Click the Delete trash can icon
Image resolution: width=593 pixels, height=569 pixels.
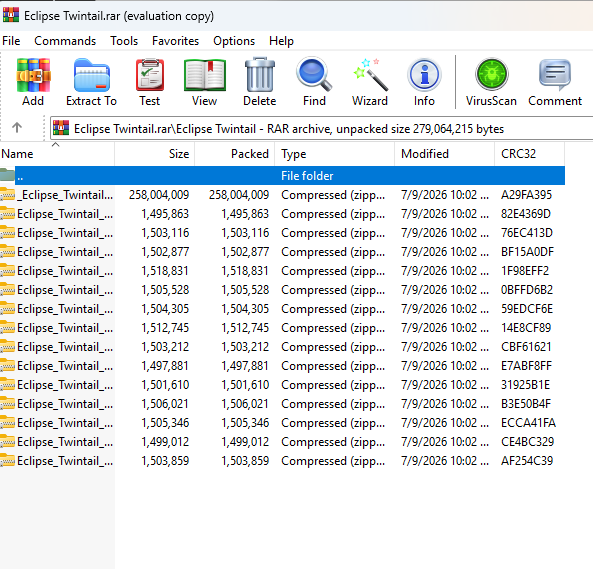point(259,75)
